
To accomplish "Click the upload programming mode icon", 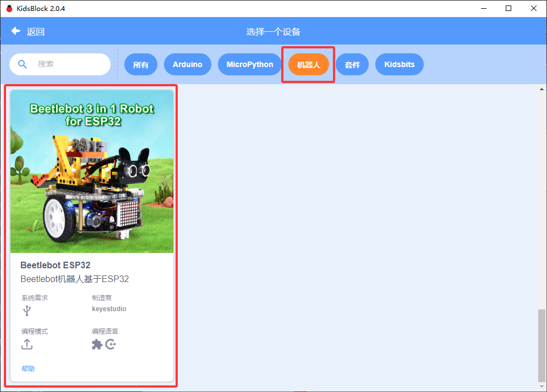I will [27, 344].
